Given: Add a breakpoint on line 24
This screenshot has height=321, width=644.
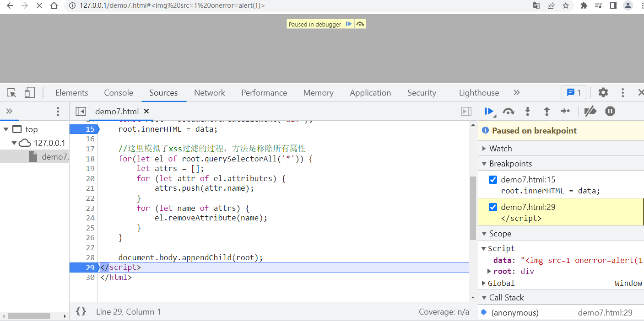Looking at the screenshot, I should point(90,218).
